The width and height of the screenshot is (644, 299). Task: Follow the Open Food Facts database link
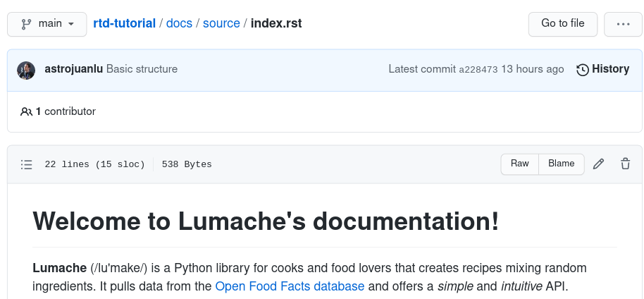[290, 286]
